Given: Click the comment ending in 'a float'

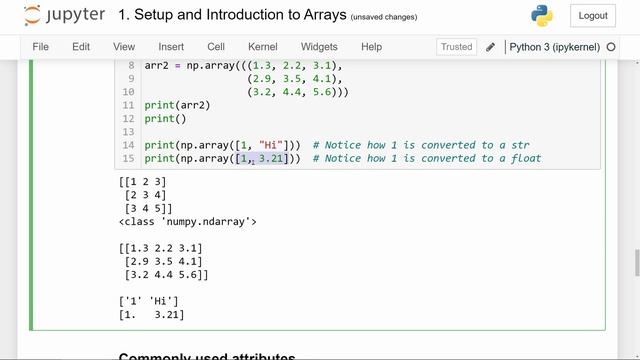Looking at the screenshot, I should 427,158.
